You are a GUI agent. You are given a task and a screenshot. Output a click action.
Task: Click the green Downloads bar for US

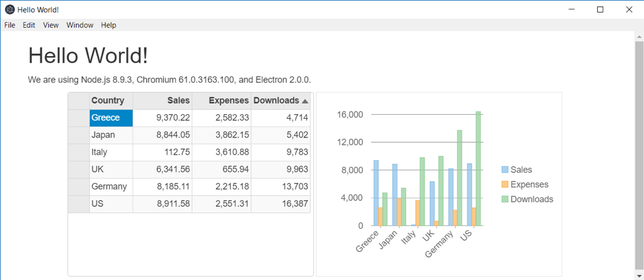[x=478, y=168]
